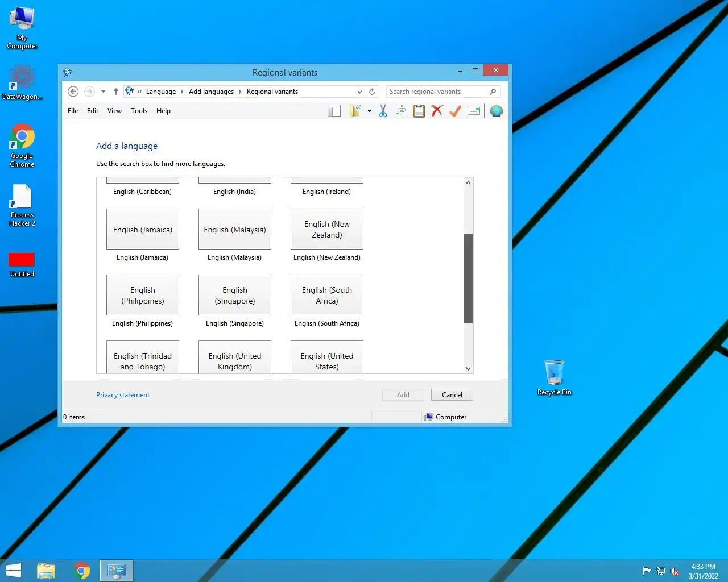The width and height of the screenshot is (728, 582).
Task: Open the recent locations dropdown
Action: (103, 92)
